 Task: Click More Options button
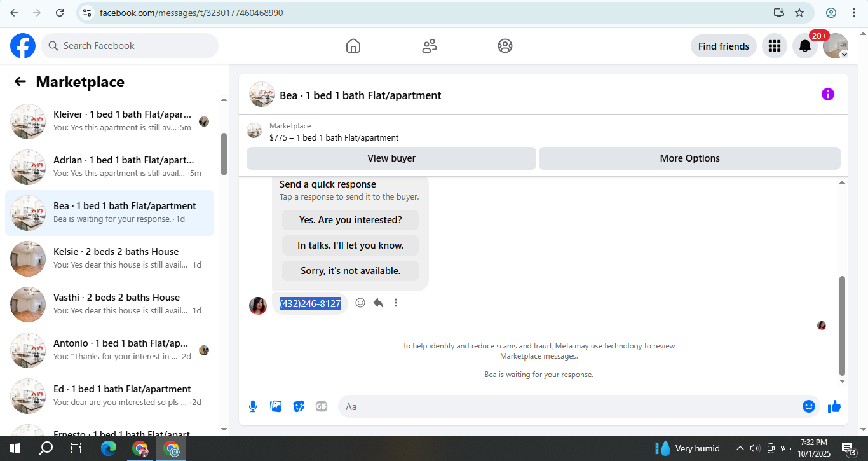[689, 158]
